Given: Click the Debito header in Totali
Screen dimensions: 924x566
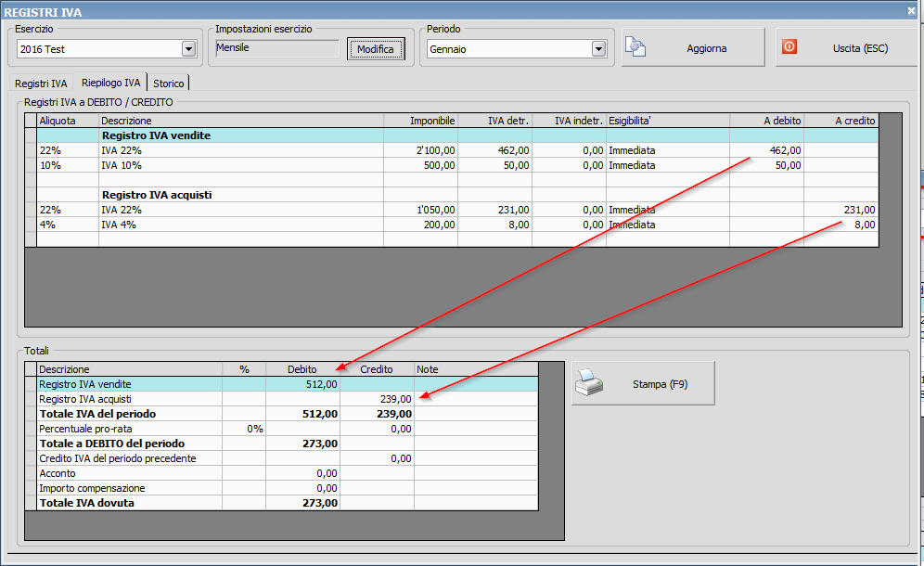Looking at the screenshot, I should click(302, 369).
